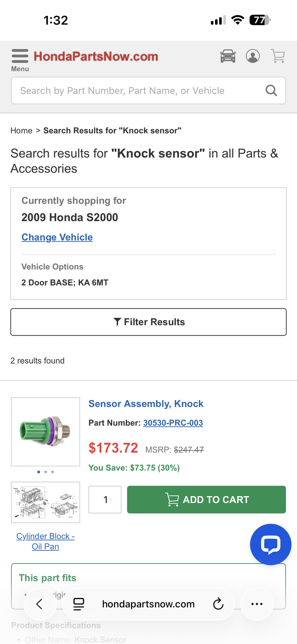The image size is (297, 644).
Task: Open the vehicle garage car icon
Action: pyautogui.click(x=228, y=56)
